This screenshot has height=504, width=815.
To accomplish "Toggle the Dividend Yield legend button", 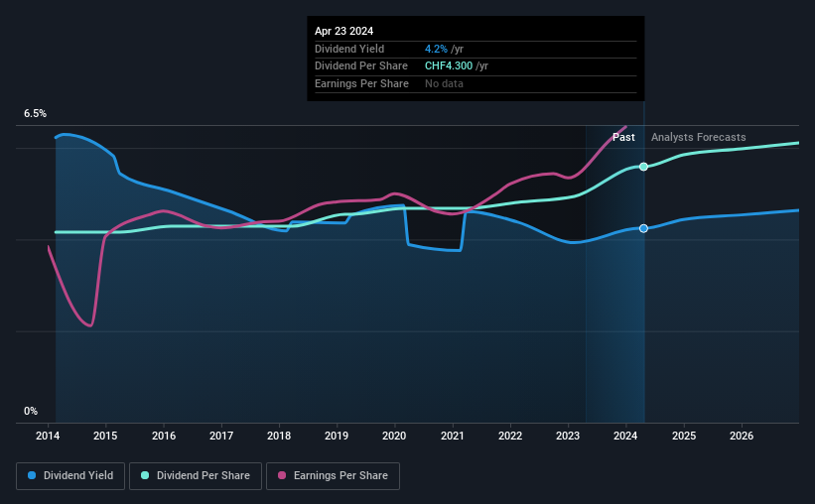I will [70, 476].
